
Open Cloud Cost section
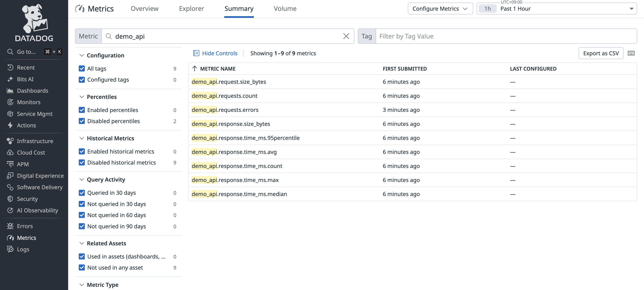[31, 152]
